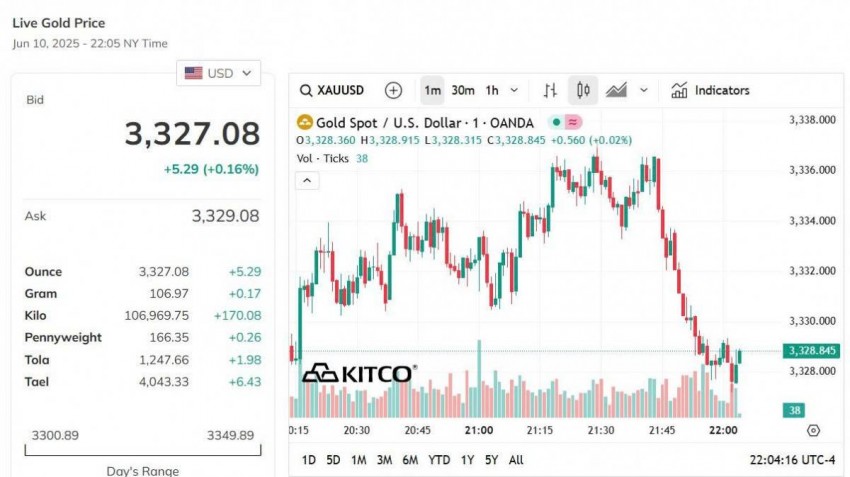Image resolution: width=850 pixels, height=477 pixels.
Task: Select the 1D date range
Action: pos(309,460)
